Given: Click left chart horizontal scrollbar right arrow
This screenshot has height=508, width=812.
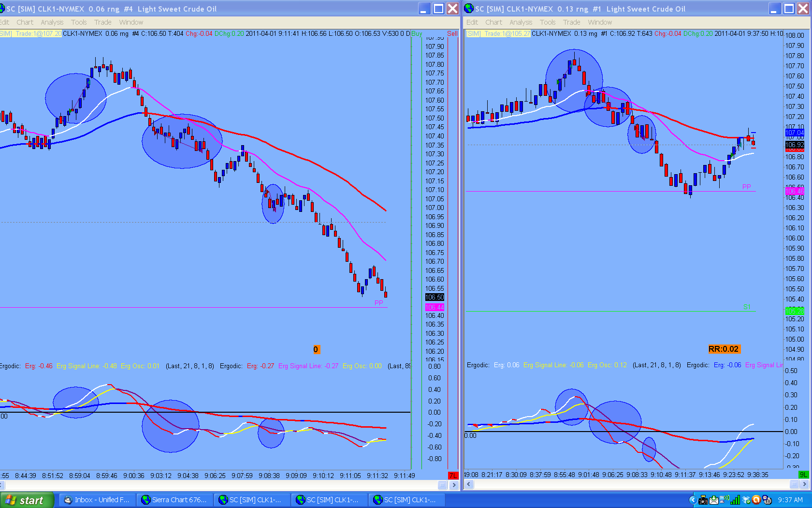Looking at the screenshot, I should click(453, 485).
